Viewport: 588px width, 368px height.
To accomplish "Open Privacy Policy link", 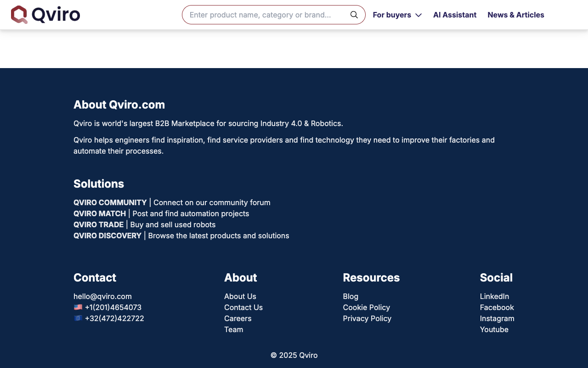I will click(x=367, y=318).
